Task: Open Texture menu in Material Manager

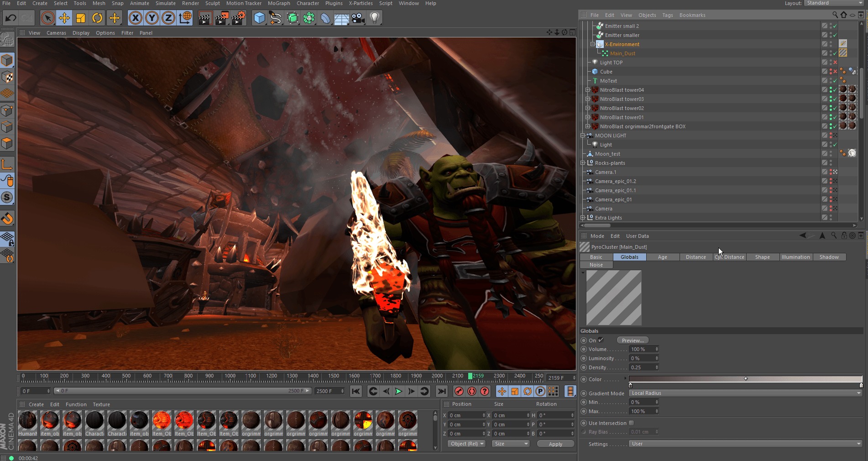Action: pyautogui.click(x=101, y=404)
